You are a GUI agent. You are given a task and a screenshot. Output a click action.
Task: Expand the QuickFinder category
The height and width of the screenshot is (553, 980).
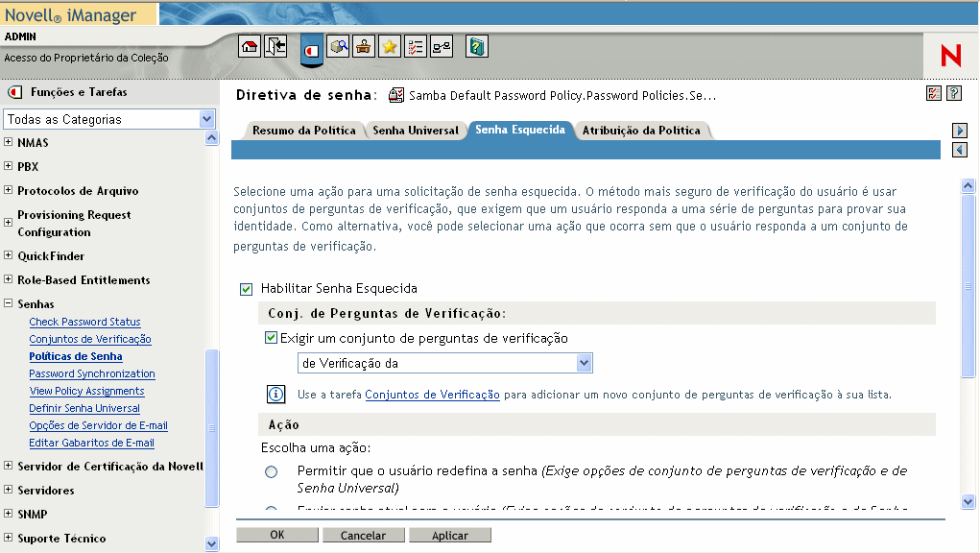[x=8, y=255]
